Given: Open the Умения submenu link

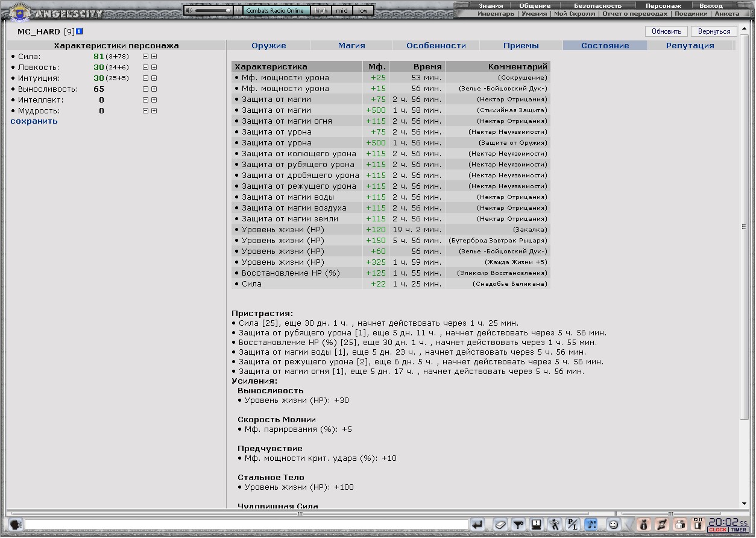Looking at the screenshot, I should coord(534,13).
